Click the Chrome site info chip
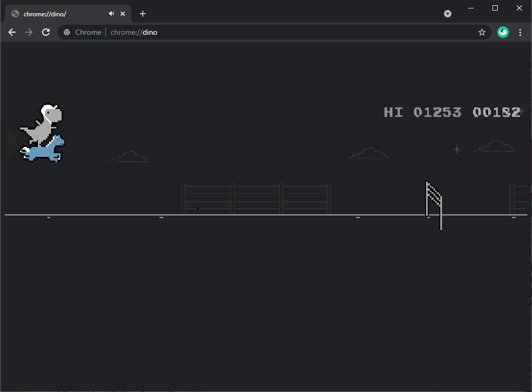This screenshot has width=532, height=392. tap(83, 32)
